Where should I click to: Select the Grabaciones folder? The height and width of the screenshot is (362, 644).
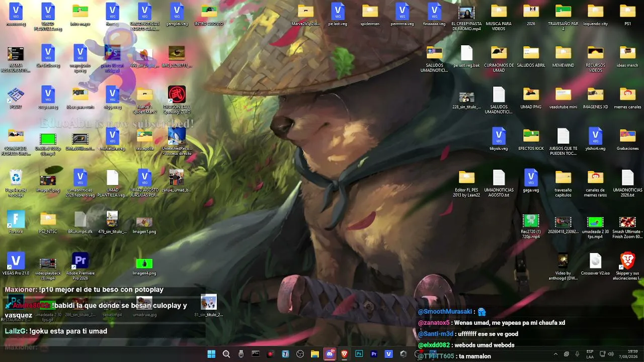(x=627, y=139)
